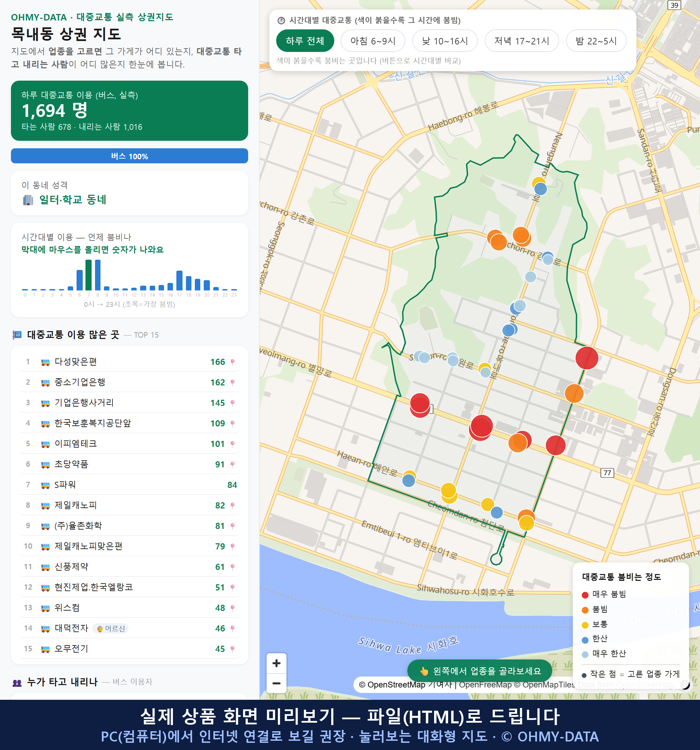
Task: Select the 하루 전체 time filter
Action: pos(305,41)
